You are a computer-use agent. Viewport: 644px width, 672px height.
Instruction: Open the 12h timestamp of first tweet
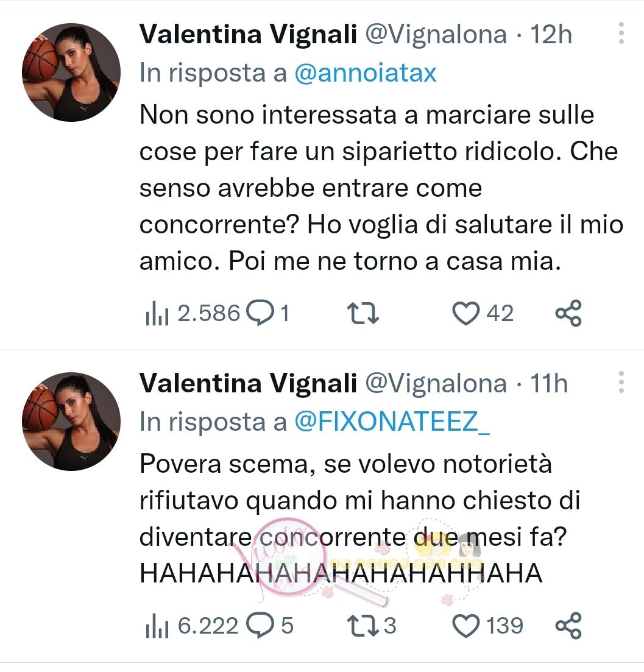point(551,34)
